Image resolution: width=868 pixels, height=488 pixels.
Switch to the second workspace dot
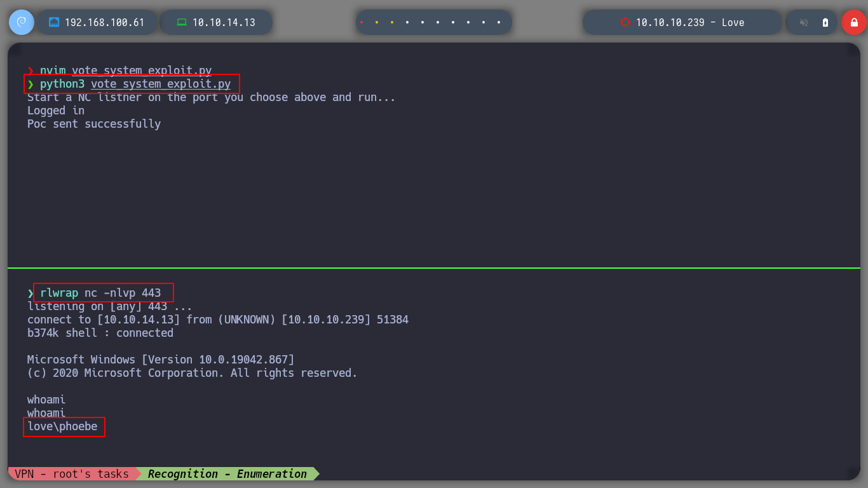(377, 22)
